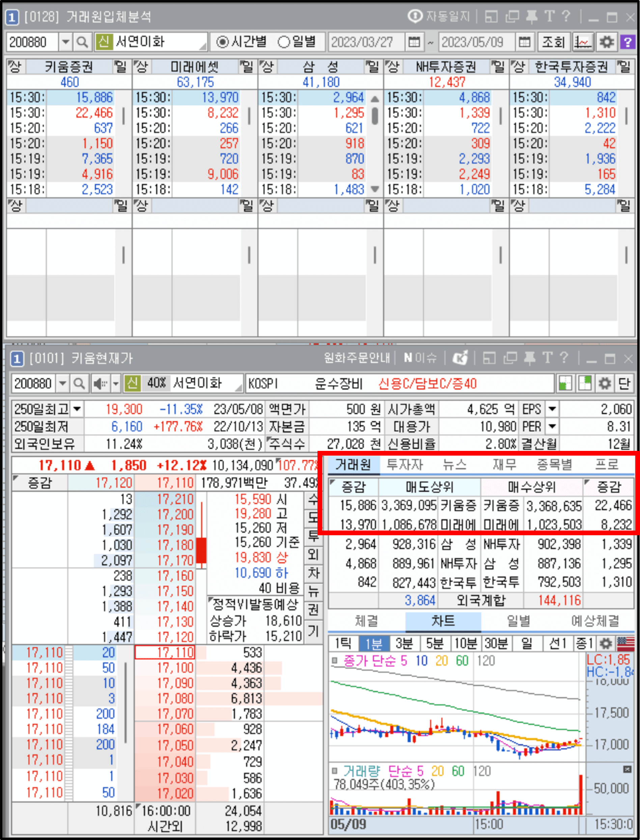The height and width of the screenshot is (840, 640).
Task: Click scroll down arrow in 삼 성 column
Action: pyautogui.click(x=375, y=189)
